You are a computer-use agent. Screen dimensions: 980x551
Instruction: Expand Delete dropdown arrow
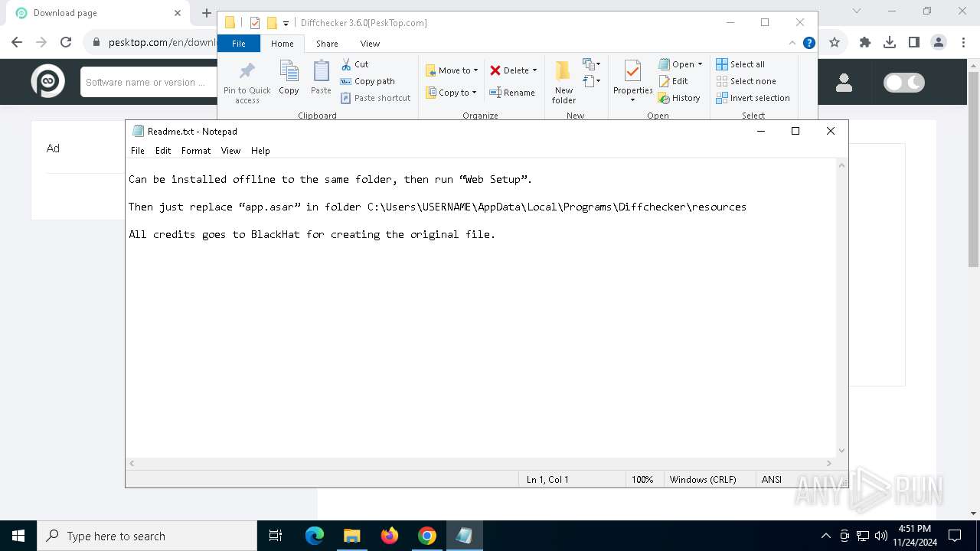click(534, 70)
